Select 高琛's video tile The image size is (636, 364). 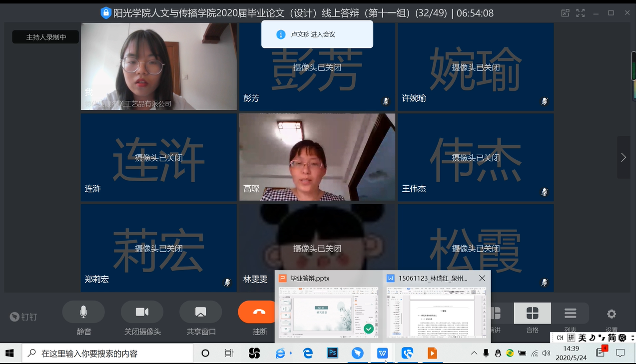click(x=317, y=157)
